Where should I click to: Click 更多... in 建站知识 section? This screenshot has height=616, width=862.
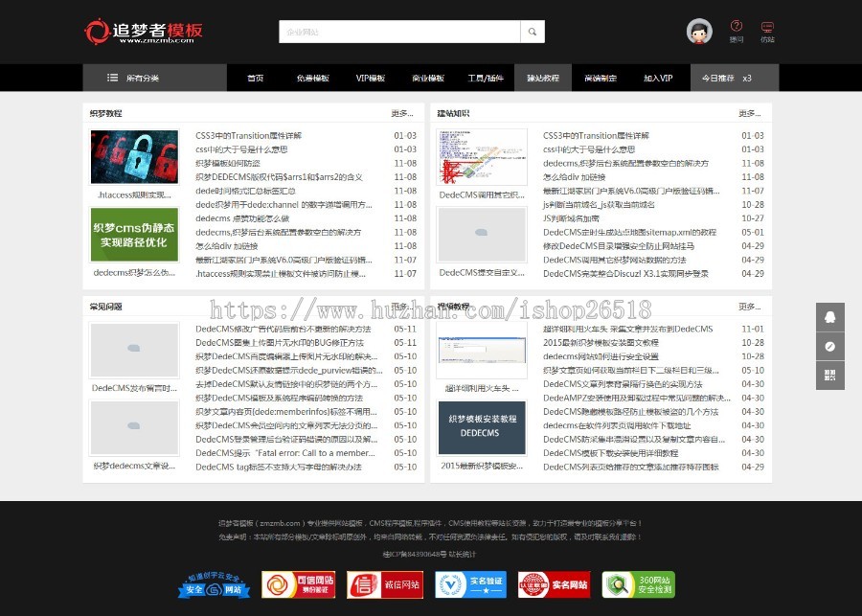click(x=749, y=113)
